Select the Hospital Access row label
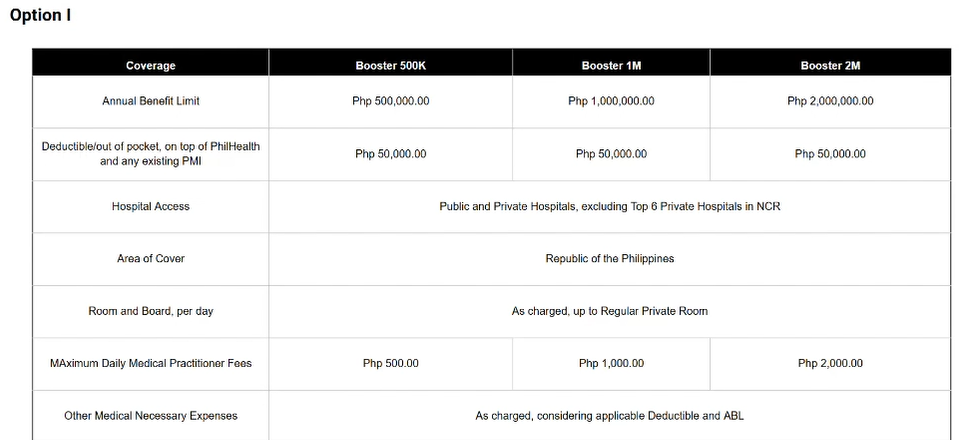This screenshot has width=972, height=440. (151, 206)
